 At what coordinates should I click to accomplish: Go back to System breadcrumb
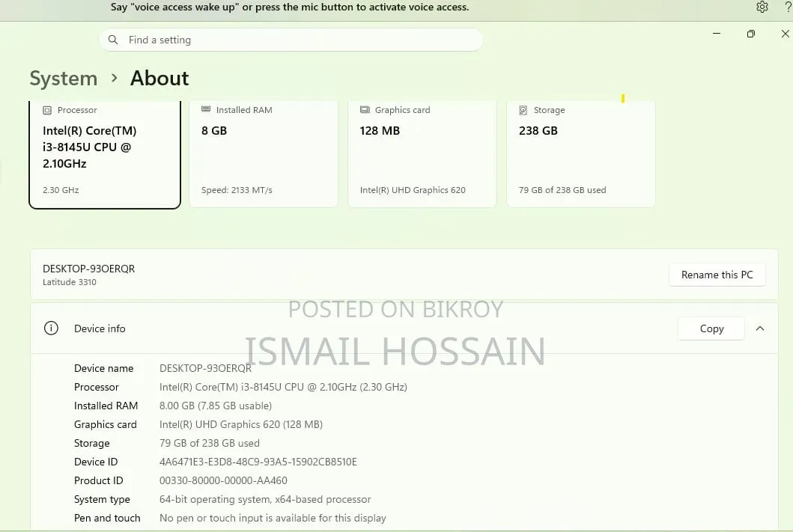63,79
